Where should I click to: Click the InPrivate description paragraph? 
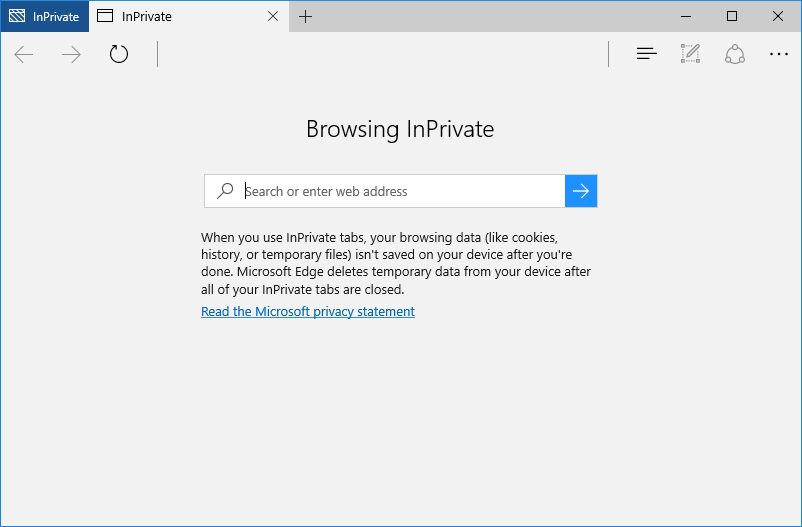396,264
